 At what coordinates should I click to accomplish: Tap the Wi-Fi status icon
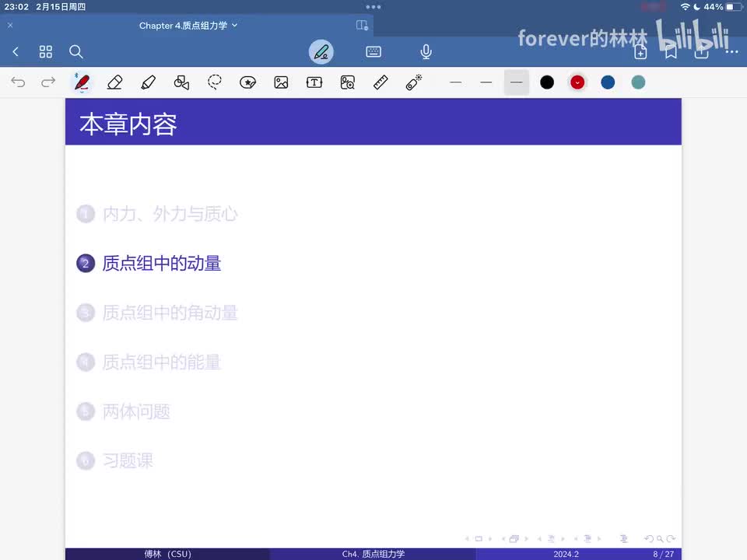(x=685, y=7)
